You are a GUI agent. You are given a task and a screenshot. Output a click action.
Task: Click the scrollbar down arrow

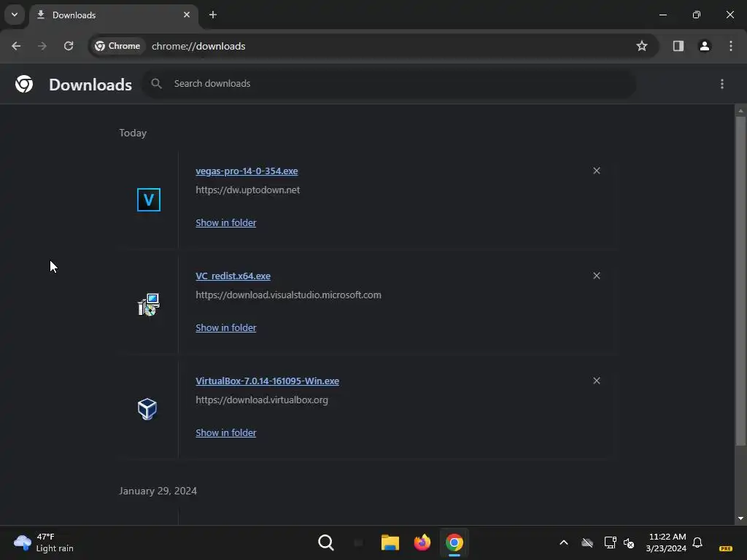click(740, 518)
